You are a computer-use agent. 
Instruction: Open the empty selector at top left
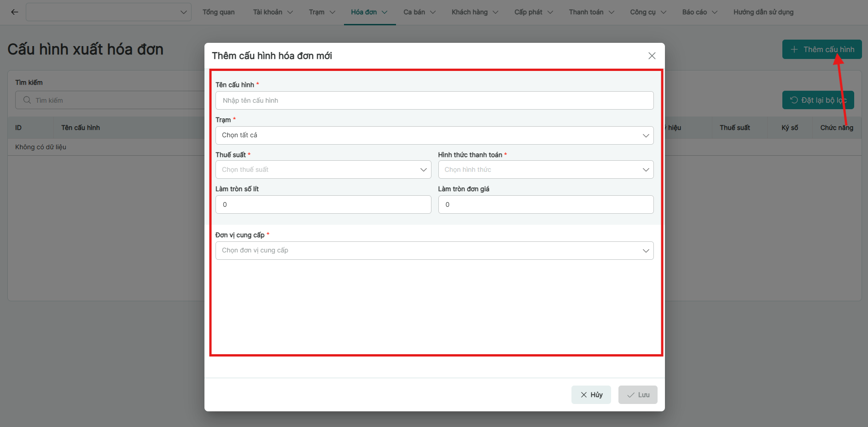click(109, 12)
